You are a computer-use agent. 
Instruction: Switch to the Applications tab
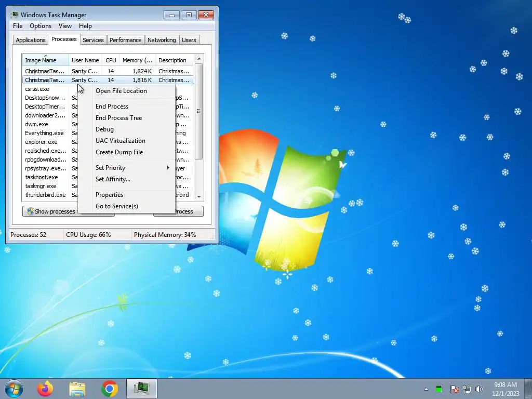pos(31,40)
